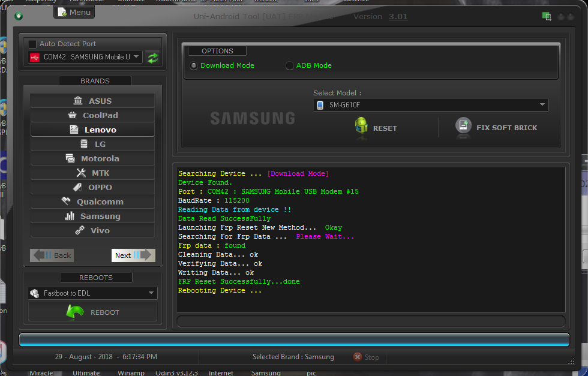Trigger the green REBOOT arrow icon
The image size is (588, 376).
coord(76,312)
